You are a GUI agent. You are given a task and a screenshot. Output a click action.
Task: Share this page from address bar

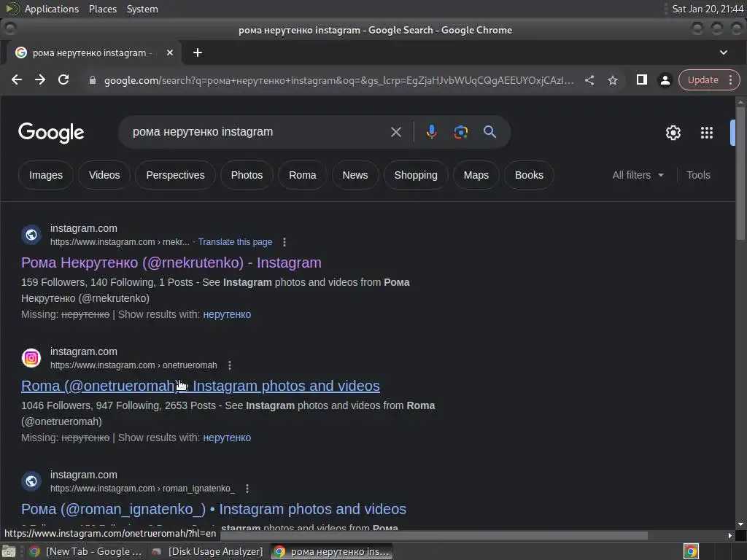(x=589, y=80)
